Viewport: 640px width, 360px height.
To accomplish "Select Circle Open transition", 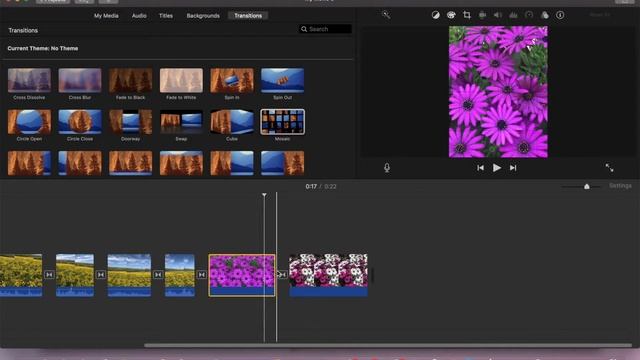I will coord(29,122).
